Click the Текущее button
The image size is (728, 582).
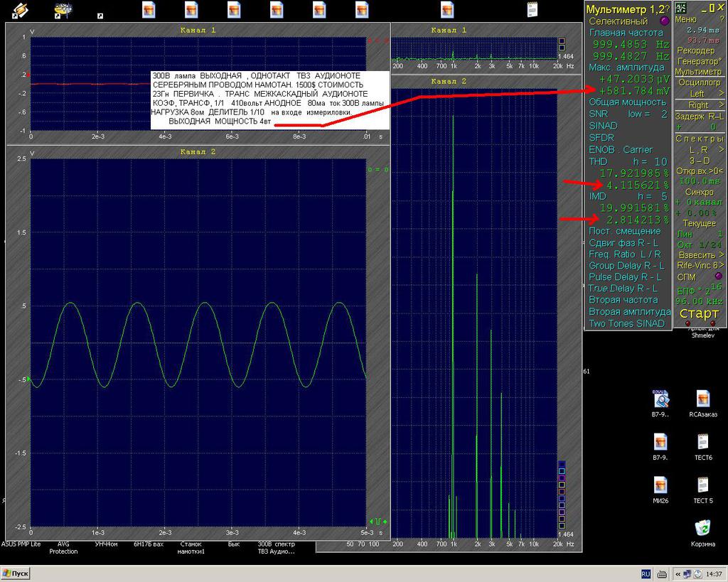[x=700, y=223]
